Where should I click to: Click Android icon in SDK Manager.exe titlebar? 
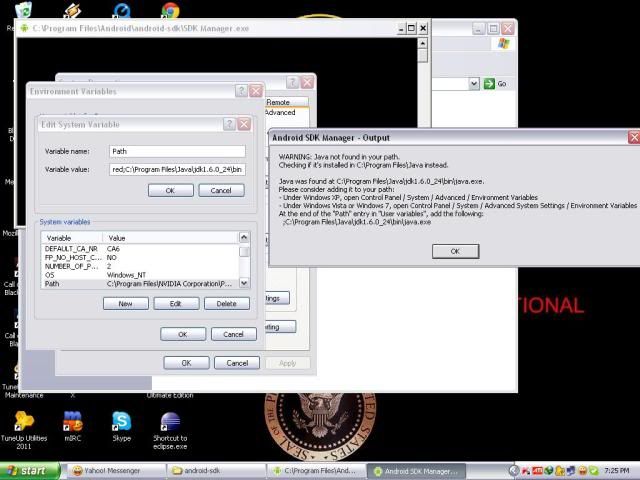(x=24, y=28)
